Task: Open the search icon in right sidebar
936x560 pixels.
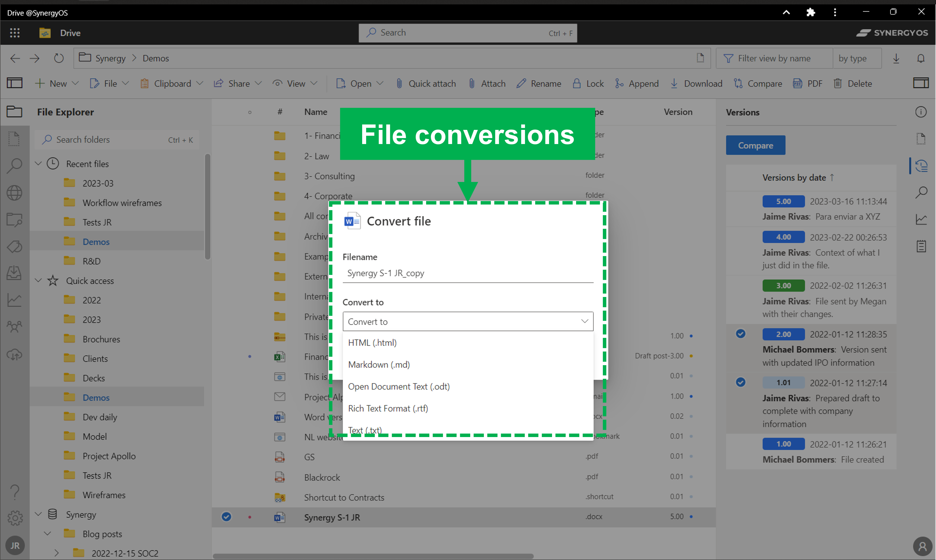Action: tap(921, 193)
